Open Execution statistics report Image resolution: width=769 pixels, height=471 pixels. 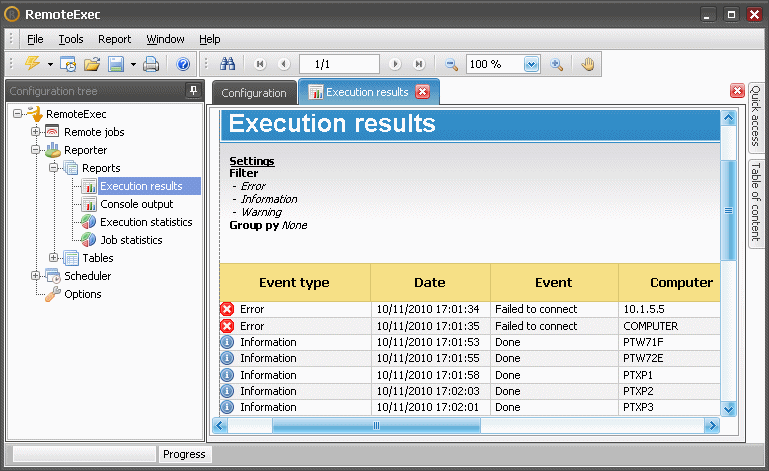(146, 222)
